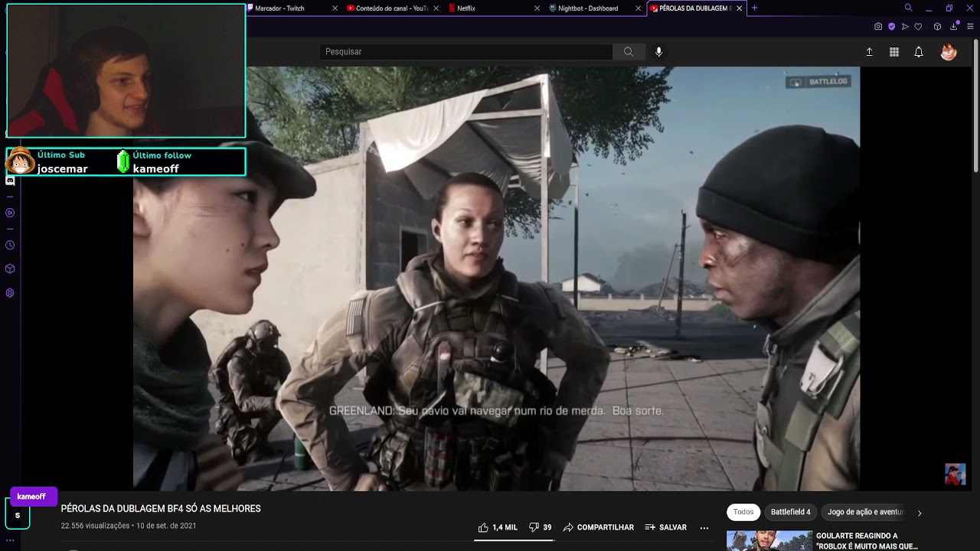The height and width of the screenshot is (551, 980).
Task: Click the Último follow kameoff label
Action: [x=162, y=162]
